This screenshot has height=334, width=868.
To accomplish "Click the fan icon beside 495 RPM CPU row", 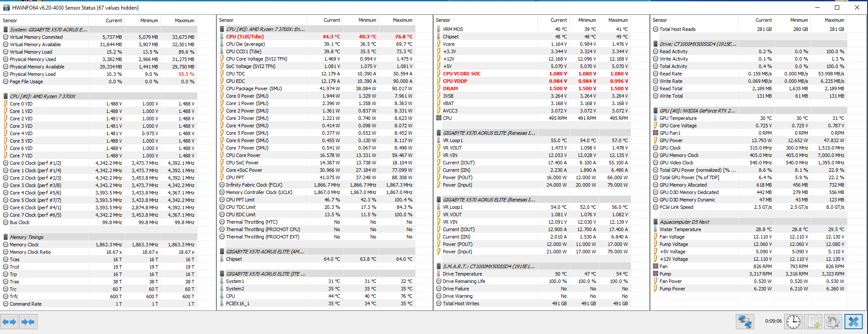I will coord(439,118).
